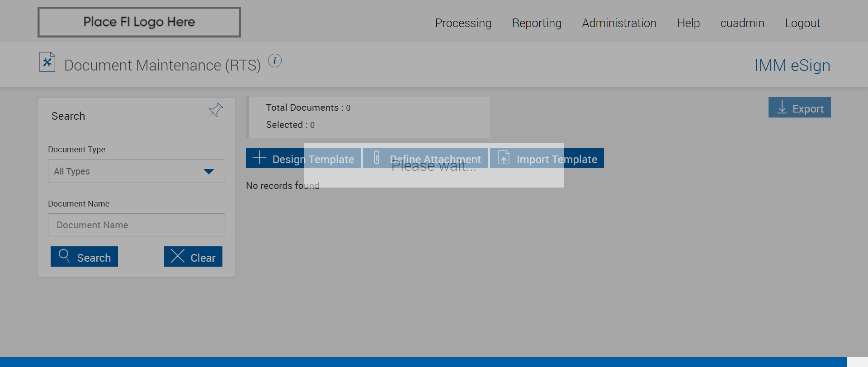Open the Administration menu
The height and width of the screenshot is (367, 868).
[619, 23]
